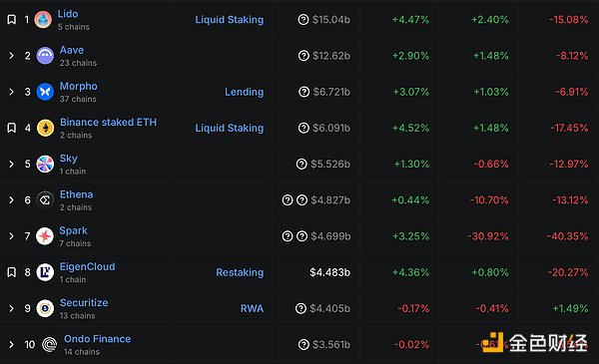This screenshot has height=364, width=599.
Task: Click the Securitize logo icon
Action: pyautogui.click(x=45, y=308)
